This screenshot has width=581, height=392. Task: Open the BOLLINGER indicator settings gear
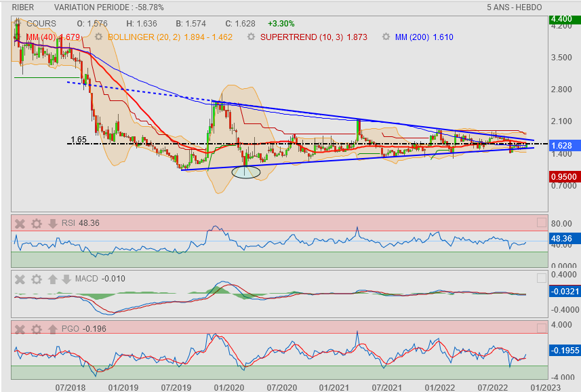[x=98, y=37]
